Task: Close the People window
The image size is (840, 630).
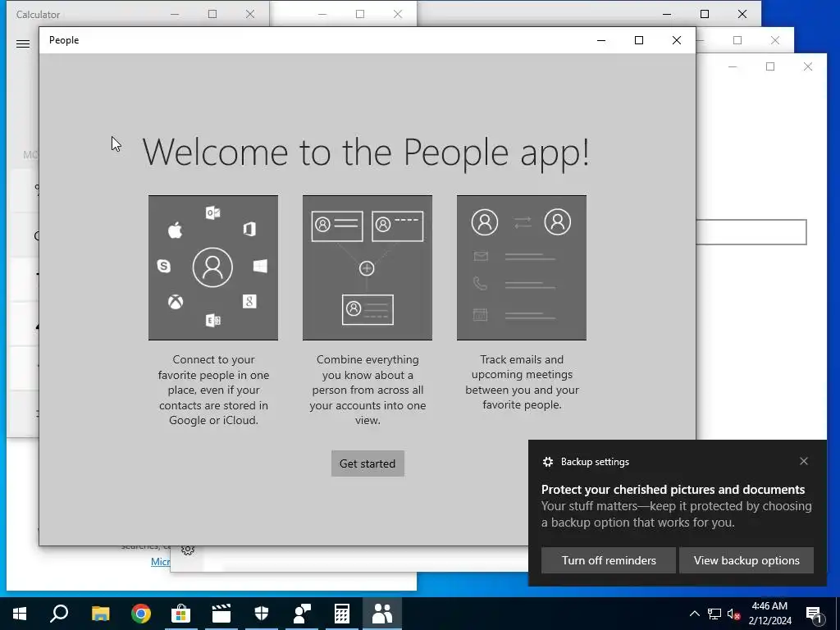Action: (x=677, y=40)
